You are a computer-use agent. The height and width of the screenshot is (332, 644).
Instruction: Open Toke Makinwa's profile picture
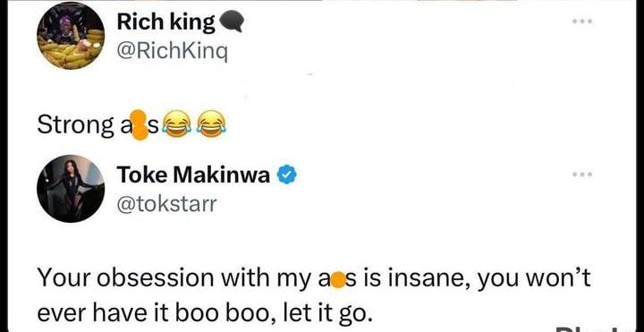71,189
